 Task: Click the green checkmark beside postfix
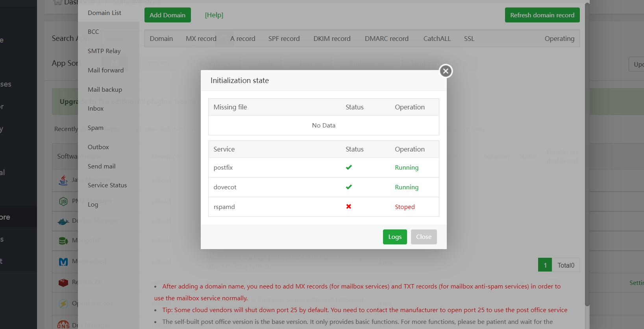(349, 167)
